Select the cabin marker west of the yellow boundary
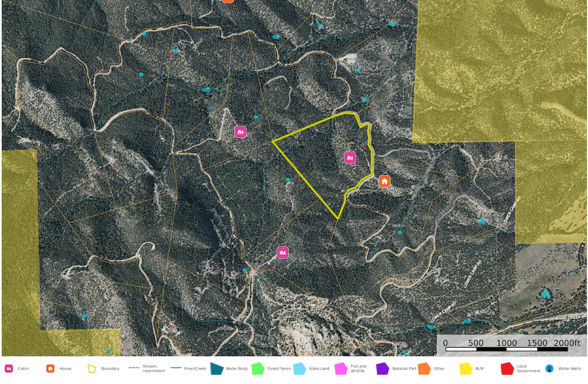This screenshot has width=588, height=384. (241, 132)
